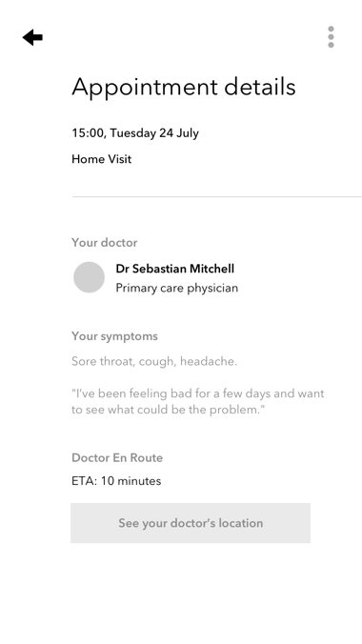This screenshot has width=362, height=644.
Task: Open the three-dot options menu
Action: [x=331, y=37]
